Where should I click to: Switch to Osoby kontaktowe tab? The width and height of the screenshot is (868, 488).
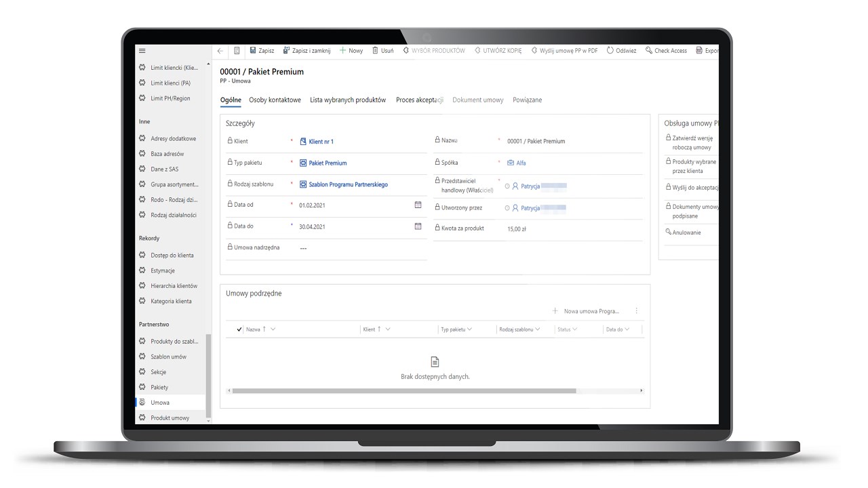[x=275, y=100]
